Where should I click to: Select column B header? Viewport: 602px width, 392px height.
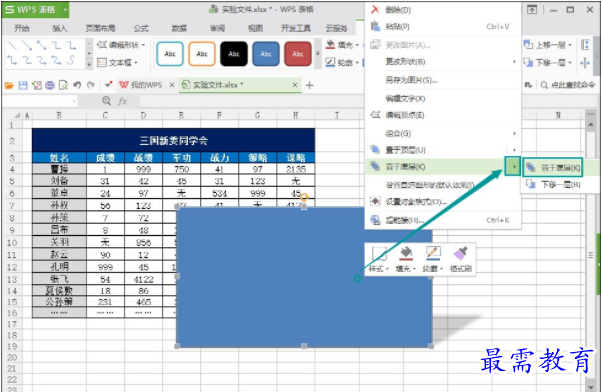pyautogui.click(x=59, y=115)
